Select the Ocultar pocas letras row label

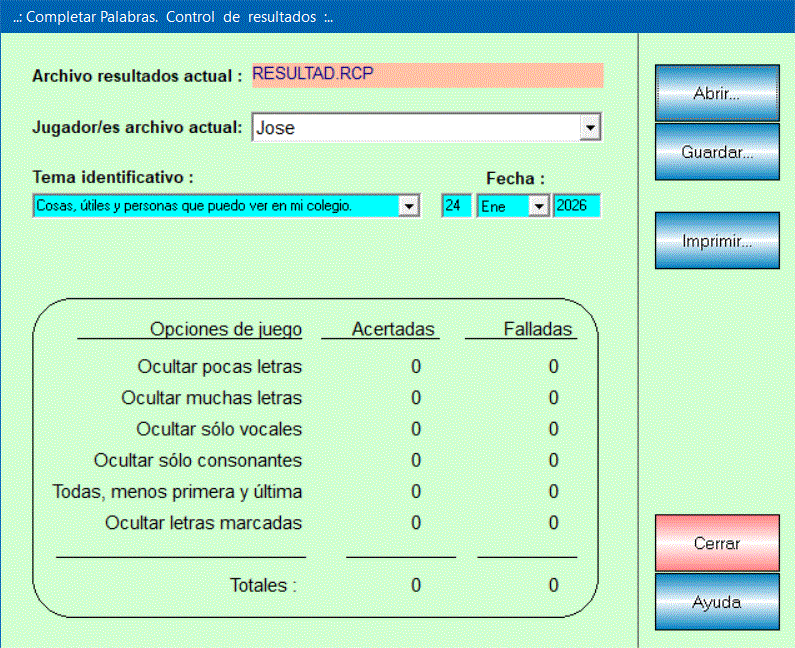pyautogui.click(x=219, y=367)
